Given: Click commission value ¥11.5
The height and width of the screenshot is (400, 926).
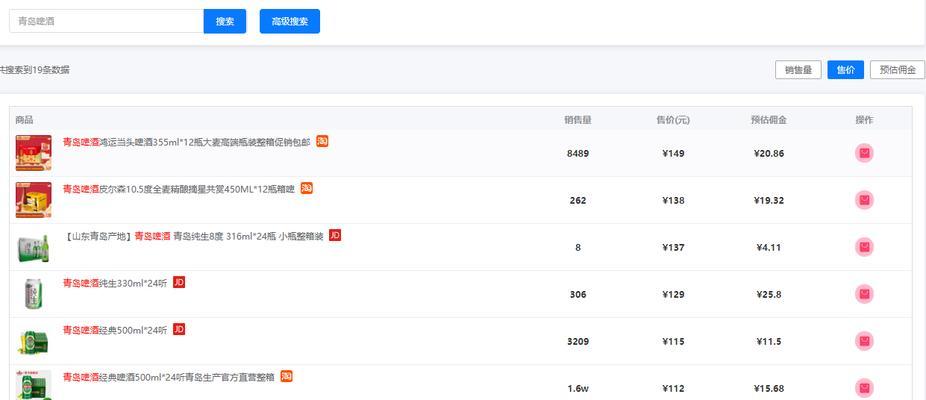Looking at the screenshot, I should (769, 342).
